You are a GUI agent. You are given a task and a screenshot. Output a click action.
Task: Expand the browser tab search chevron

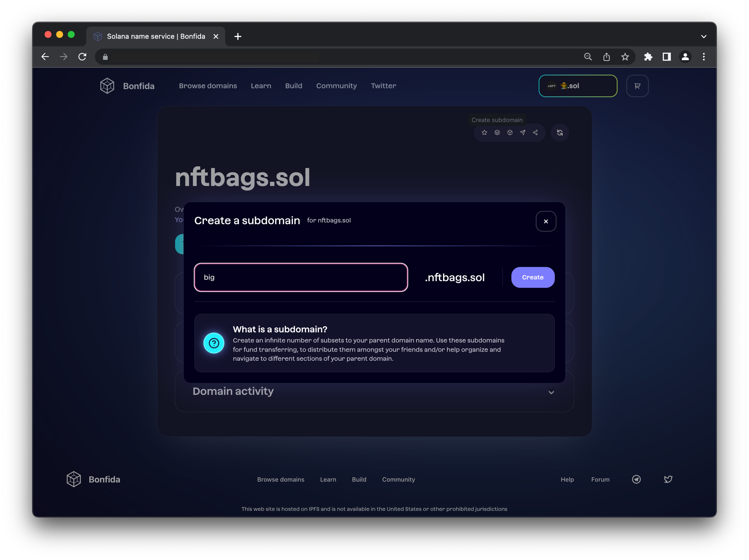703,37
